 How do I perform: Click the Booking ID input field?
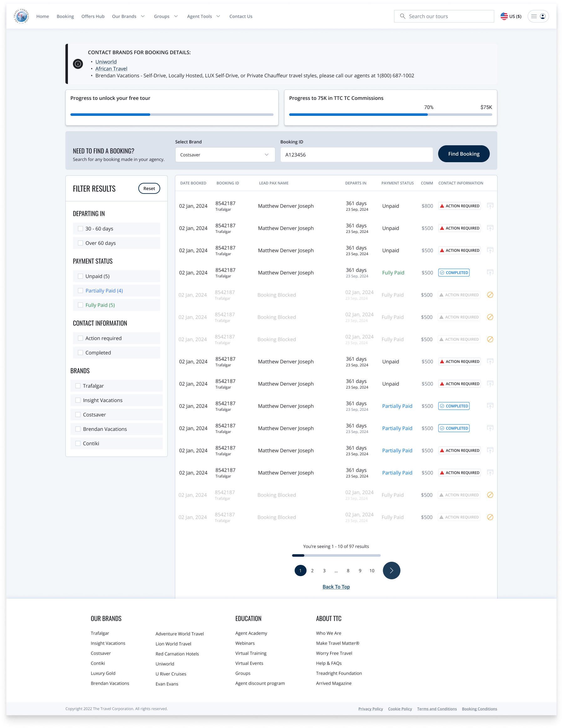[x=356, y=155]
